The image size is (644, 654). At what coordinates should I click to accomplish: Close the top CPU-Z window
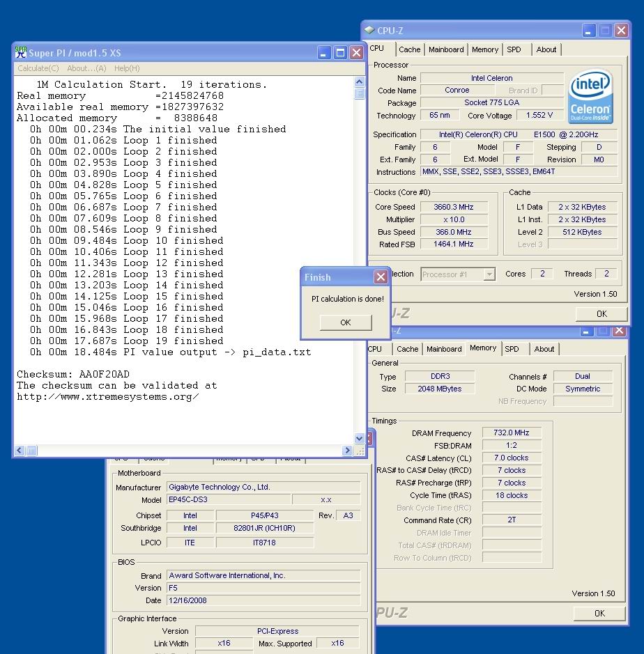(x=621, y=30)
